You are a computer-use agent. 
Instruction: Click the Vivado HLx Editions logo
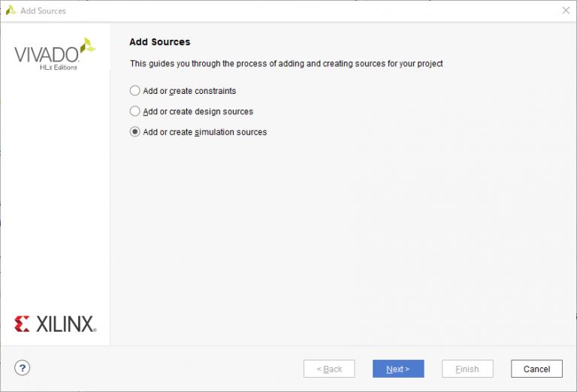[x=54, y=56]
